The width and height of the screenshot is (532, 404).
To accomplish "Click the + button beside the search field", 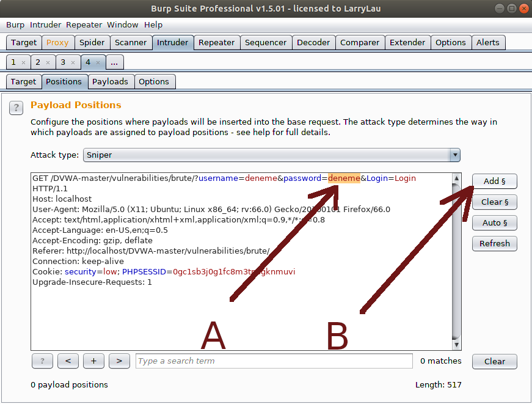I will point(93,361).
